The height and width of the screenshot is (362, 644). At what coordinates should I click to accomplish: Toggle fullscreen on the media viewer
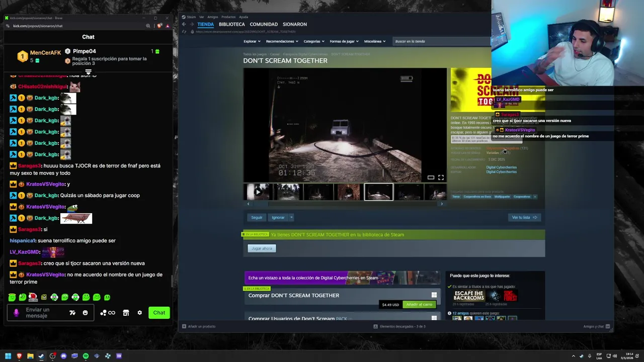441,177
